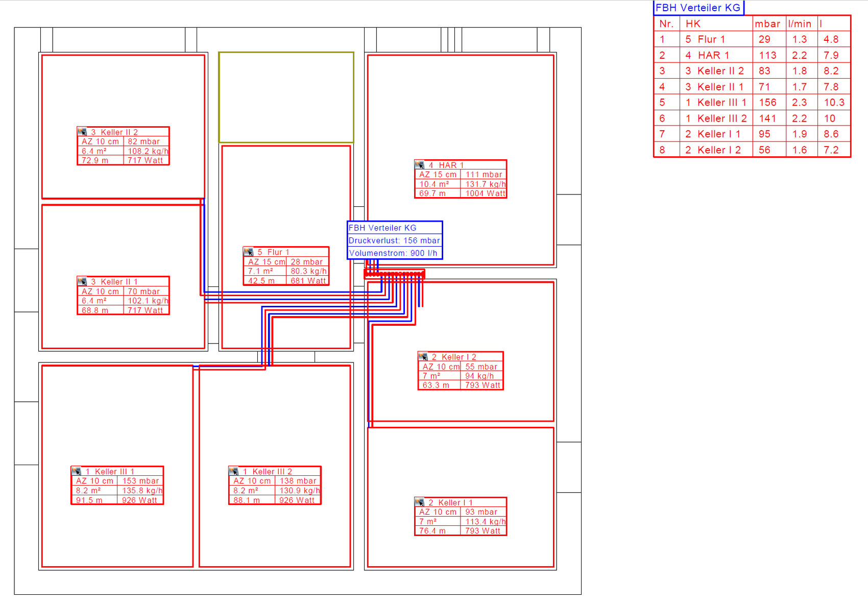The width and height of the screenshot is (868, 604).
Task: Click the icon in Keller III 1 label
Action: 77,471
